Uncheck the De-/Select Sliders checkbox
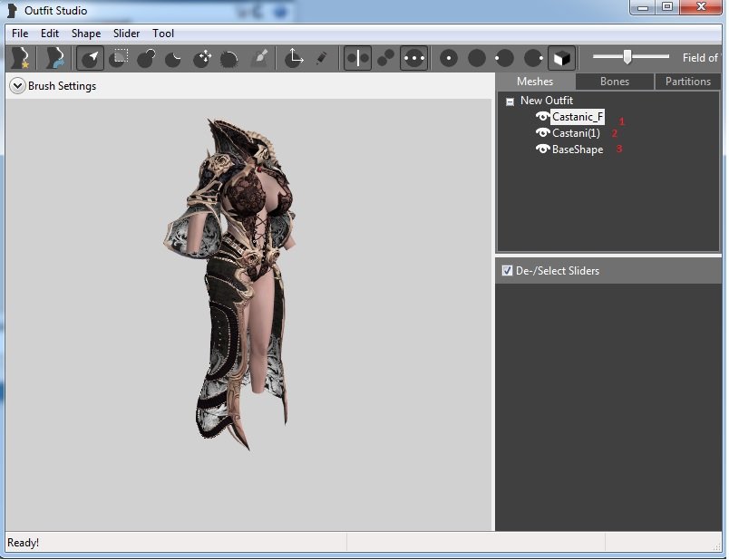Viewport: 729px width, 560px height. [507, 270]
